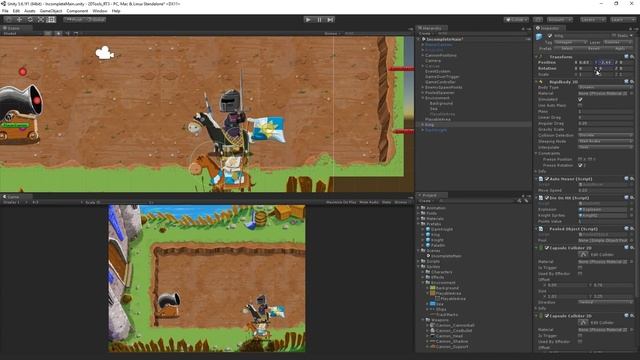This screenshot has height=360, width=640.
Task: Open the Collab dropdown
Action: point(516,20)
